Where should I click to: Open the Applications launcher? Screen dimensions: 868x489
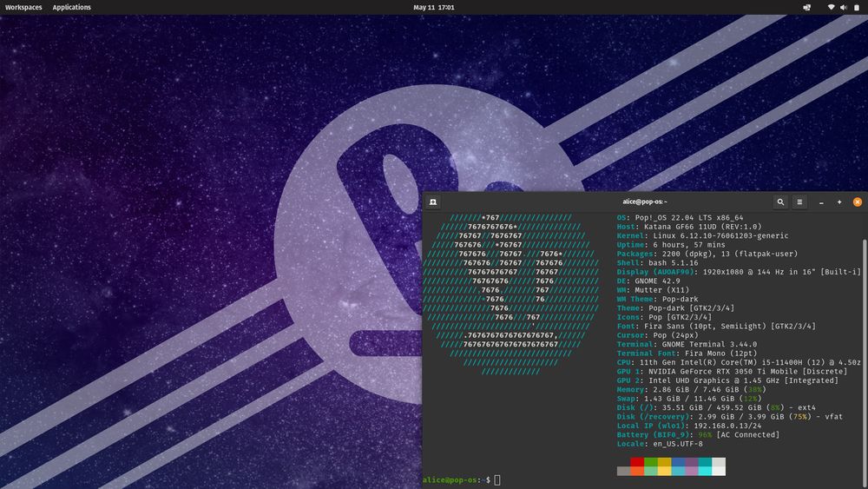pyautogui.click(x=71, y=7)
